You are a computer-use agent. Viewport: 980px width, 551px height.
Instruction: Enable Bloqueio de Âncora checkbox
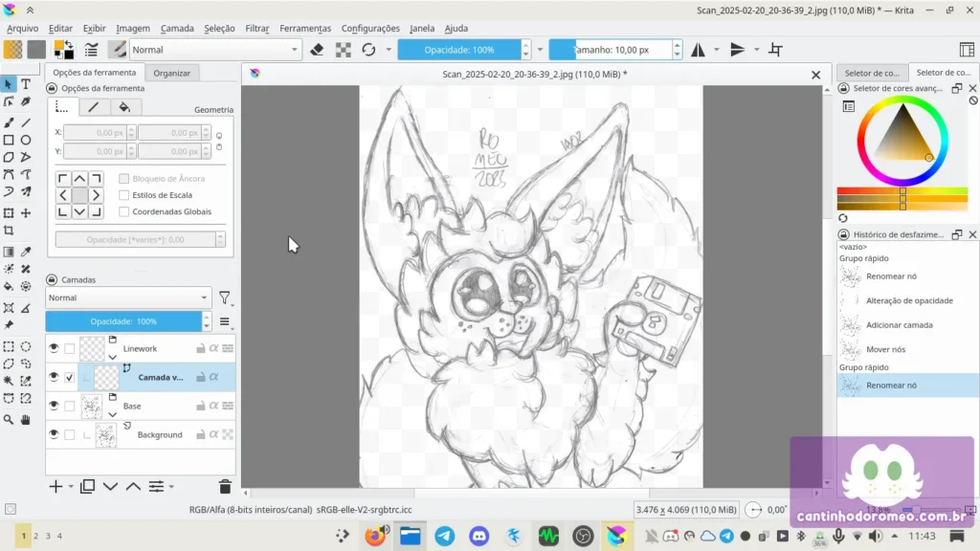[123, 179]
